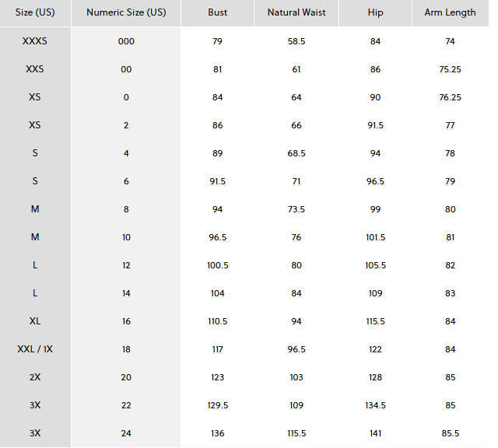Click the XL size row label
This screenshot has height=448, width=498.
(35, 321)
